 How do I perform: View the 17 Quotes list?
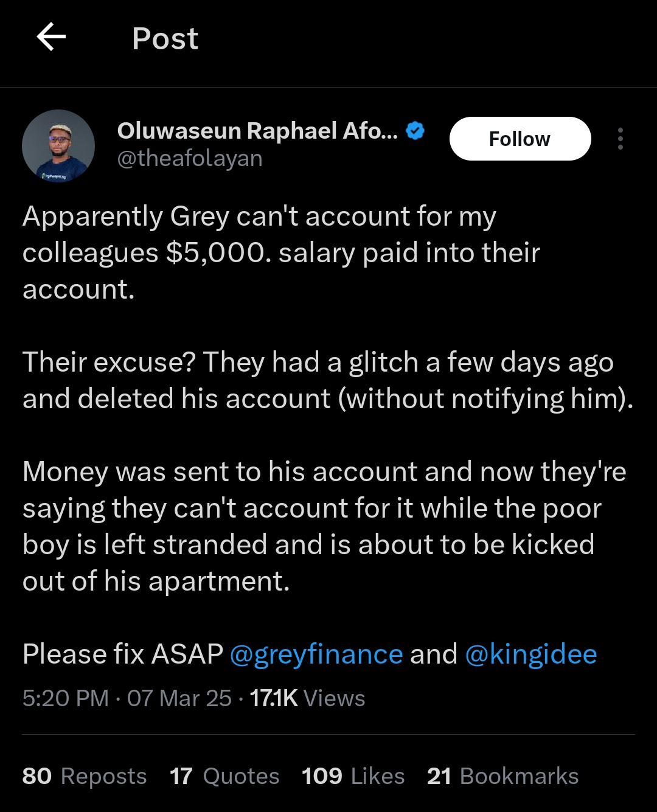224,776
